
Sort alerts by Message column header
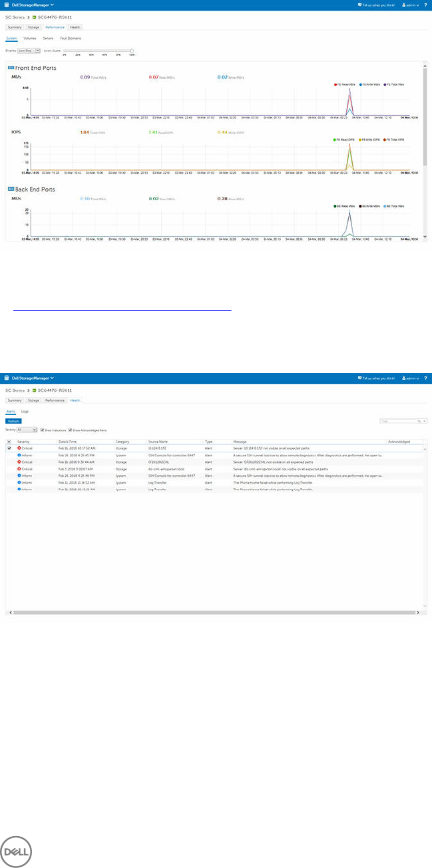240,442
